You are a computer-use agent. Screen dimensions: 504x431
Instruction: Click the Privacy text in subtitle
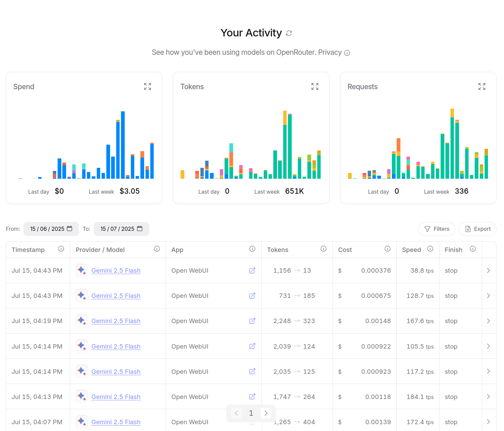330,52
